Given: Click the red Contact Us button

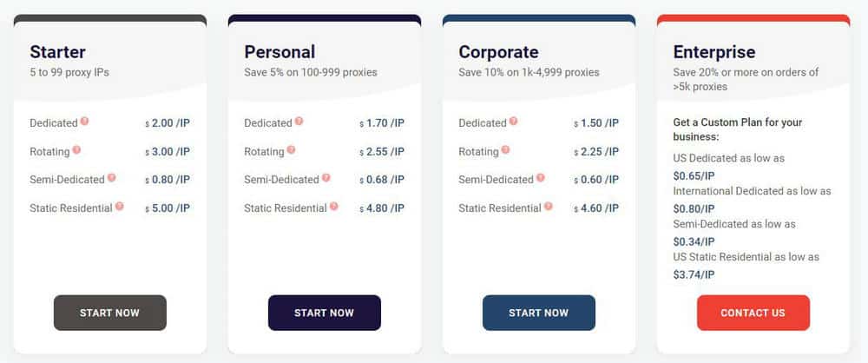Looking at the screenshot, I should coord(753,313).
